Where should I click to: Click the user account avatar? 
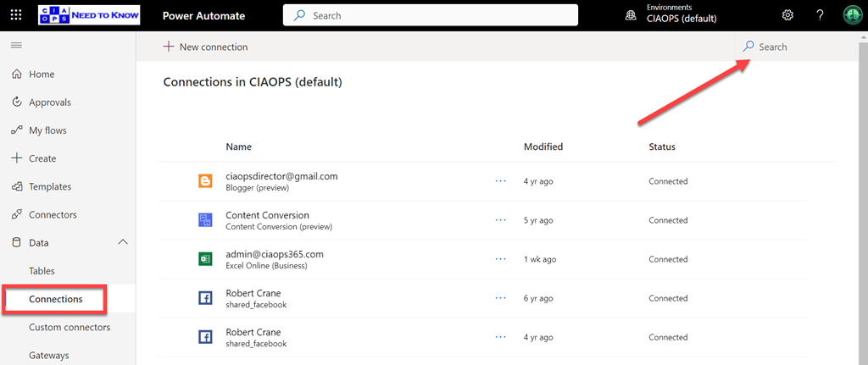(x=851, y=15)
